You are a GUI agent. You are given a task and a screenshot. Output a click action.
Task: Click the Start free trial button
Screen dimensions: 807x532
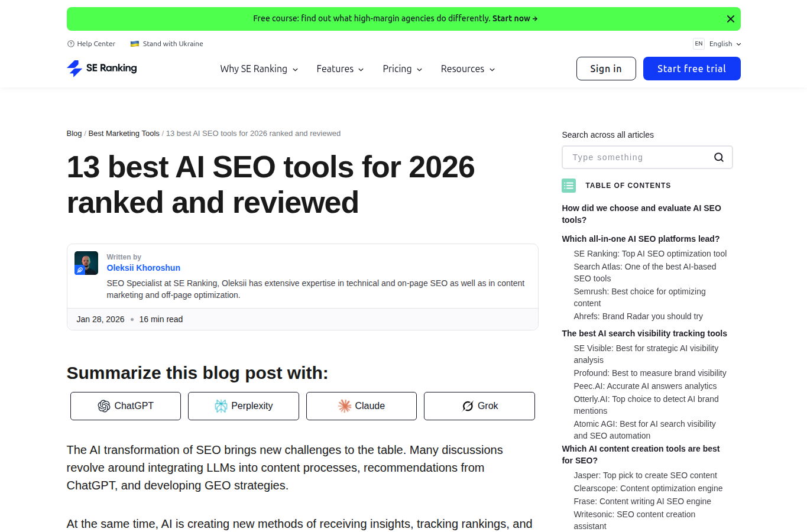click(692, 69)
